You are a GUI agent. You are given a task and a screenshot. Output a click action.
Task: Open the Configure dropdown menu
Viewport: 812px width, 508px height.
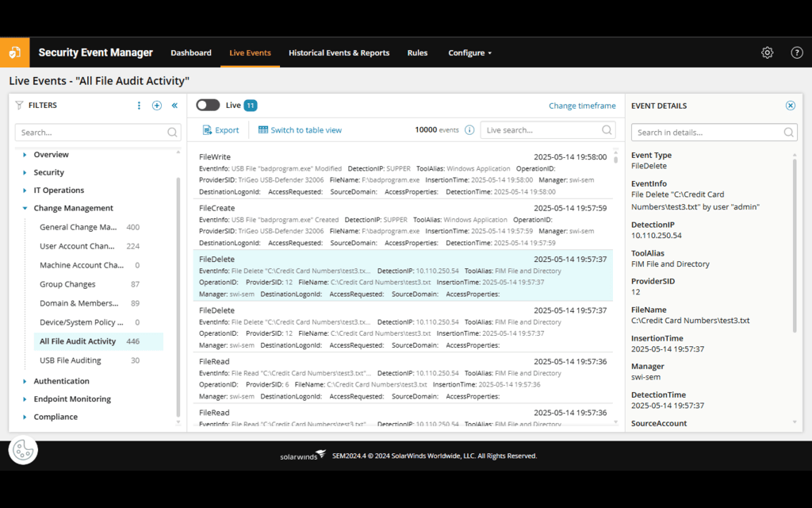pos(469,52)
